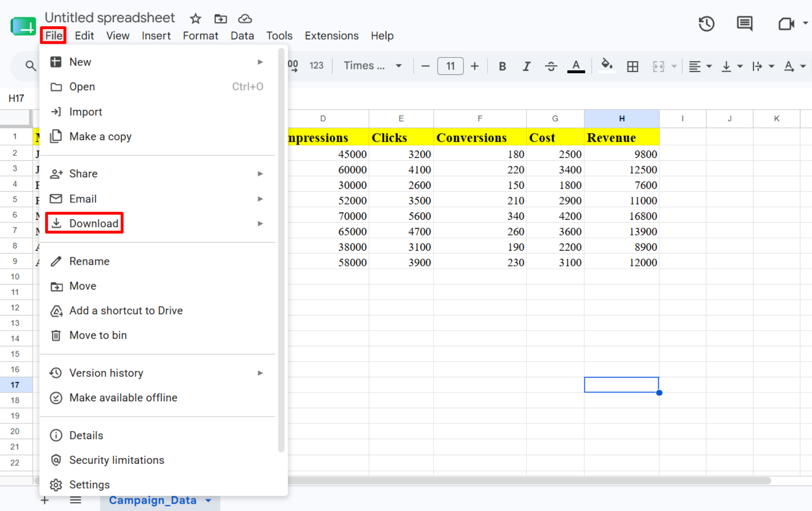Screen dimensions: 812x511
Task: Open the Campaign_Data tab dropdown arrow
Action: (x=208, y=501)
